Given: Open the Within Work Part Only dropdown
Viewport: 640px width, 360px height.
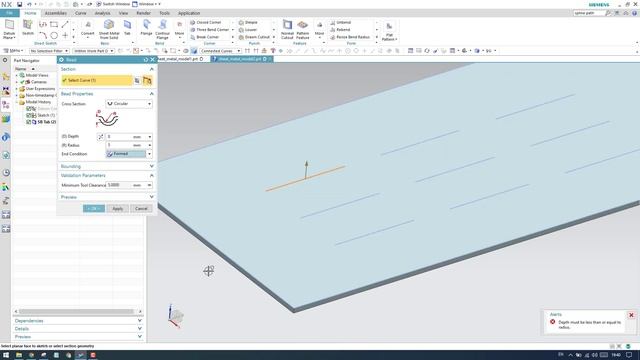Looking at the screenshot, I should pos(93,51).
